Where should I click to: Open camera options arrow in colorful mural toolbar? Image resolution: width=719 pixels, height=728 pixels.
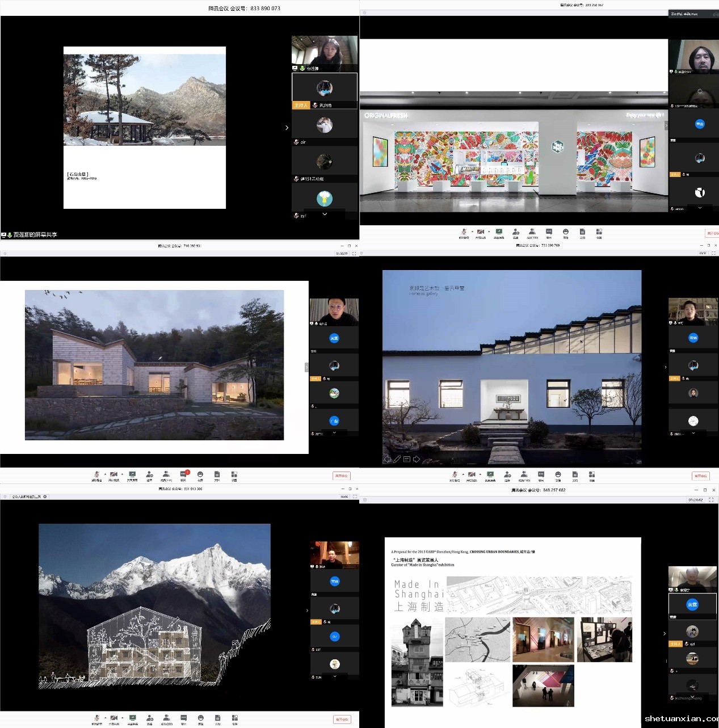tap(489, 232)
